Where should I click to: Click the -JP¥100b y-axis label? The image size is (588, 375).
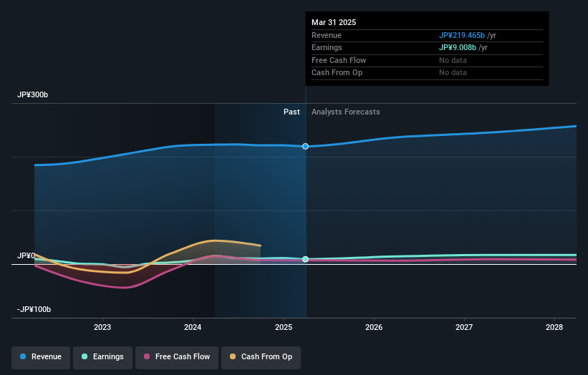coord(34,309)
